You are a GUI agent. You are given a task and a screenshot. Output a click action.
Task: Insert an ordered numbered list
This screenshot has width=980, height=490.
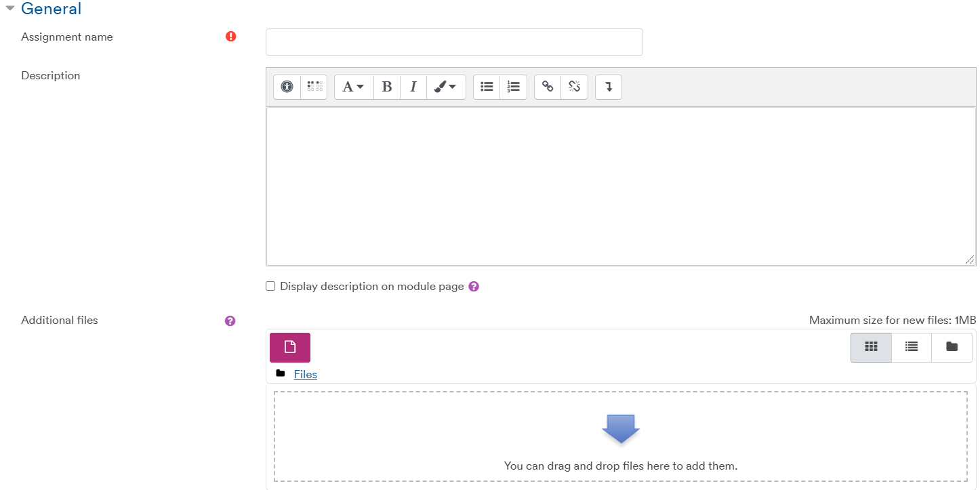[x=513, y=87]
